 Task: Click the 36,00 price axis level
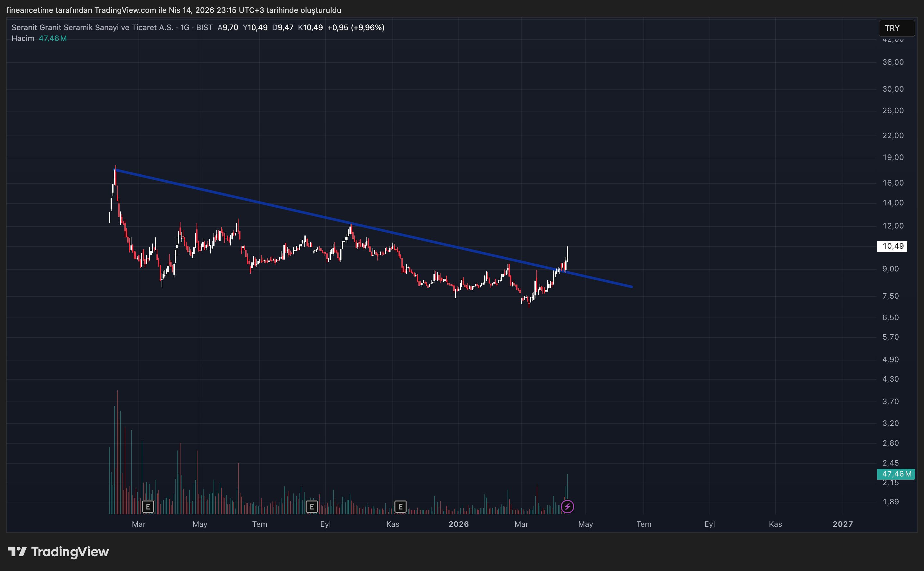pyautogui.click(x=893, y=62)
